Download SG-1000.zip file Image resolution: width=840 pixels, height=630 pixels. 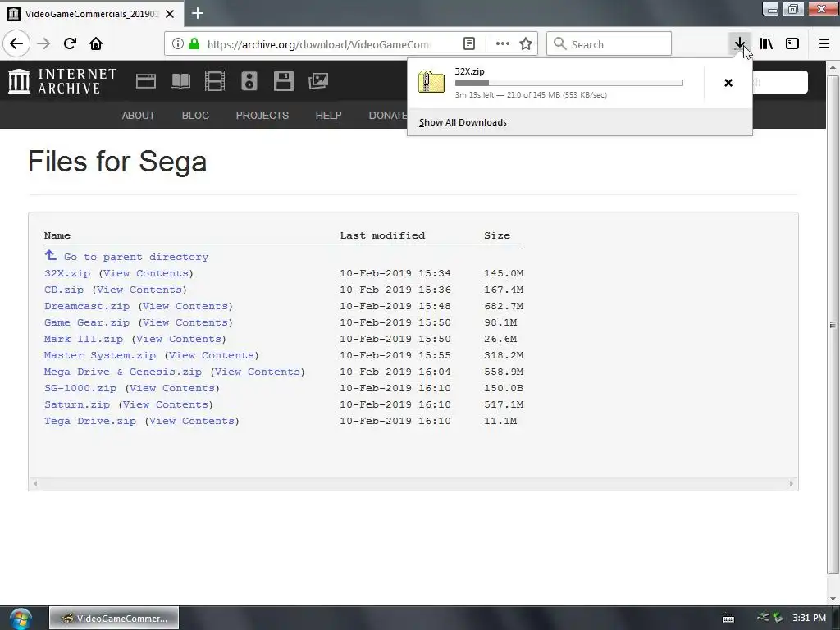coord(80,388)
